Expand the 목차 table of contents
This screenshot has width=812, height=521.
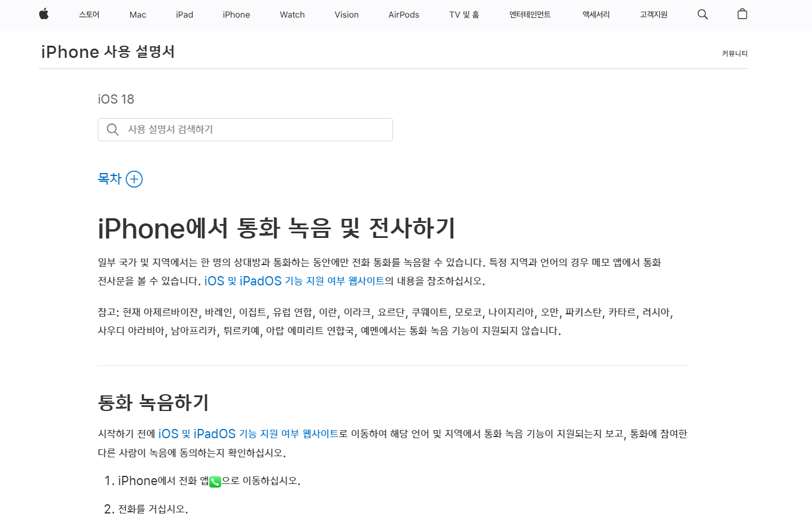(x=109, y=178)
